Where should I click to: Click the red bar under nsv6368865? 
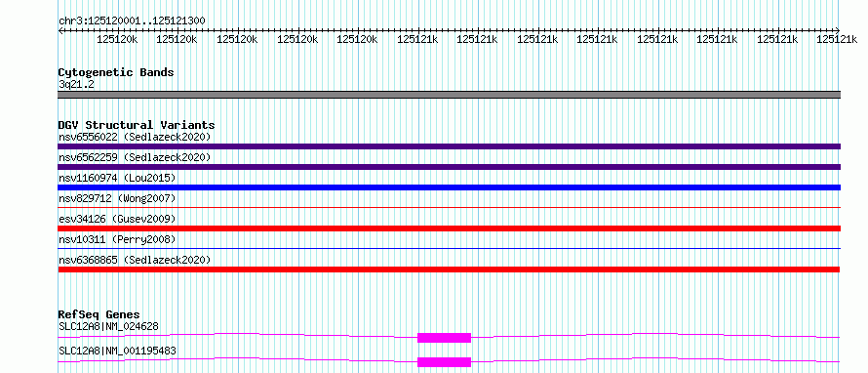[449, 269]
